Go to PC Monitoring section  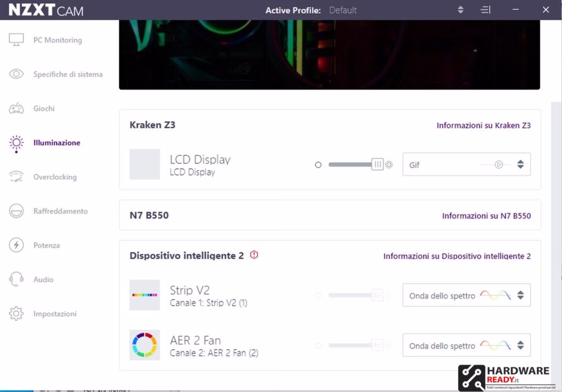57,40
